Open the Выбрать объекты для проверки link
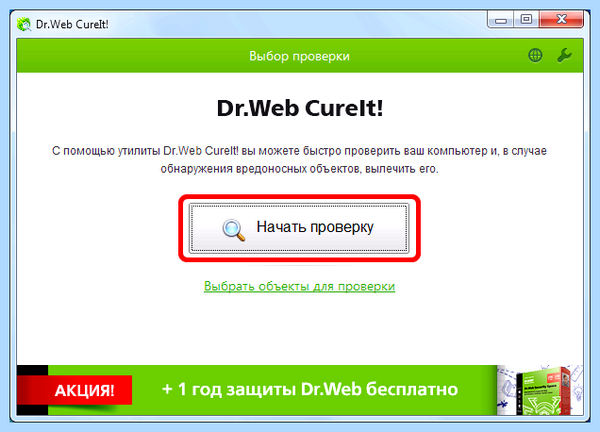Image resolution: width=600 pixels, height=432 pixels. pyautogui.click(x=299, y=286)
